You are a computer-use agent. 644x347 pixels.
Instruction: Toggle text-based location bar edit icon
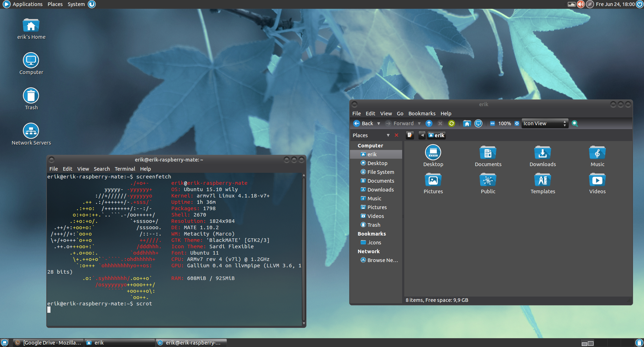(x=410, y=135)
